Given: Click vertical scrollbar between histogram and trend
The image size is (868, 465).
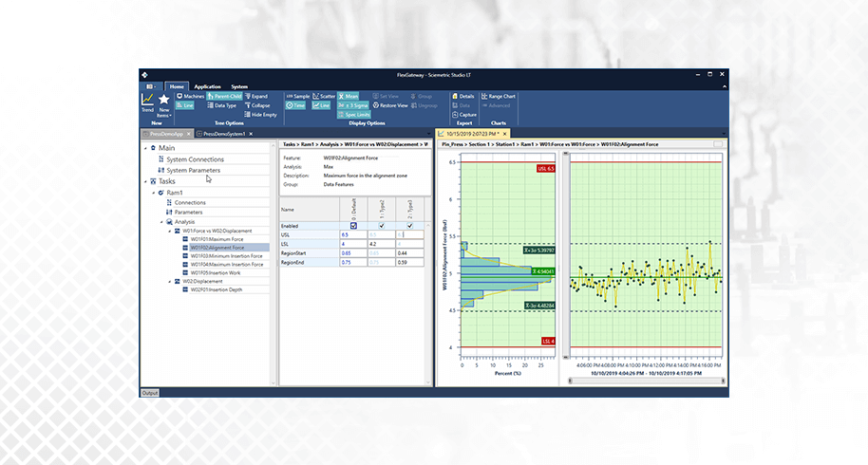Looking at the screenshot, I should (566, 255).
